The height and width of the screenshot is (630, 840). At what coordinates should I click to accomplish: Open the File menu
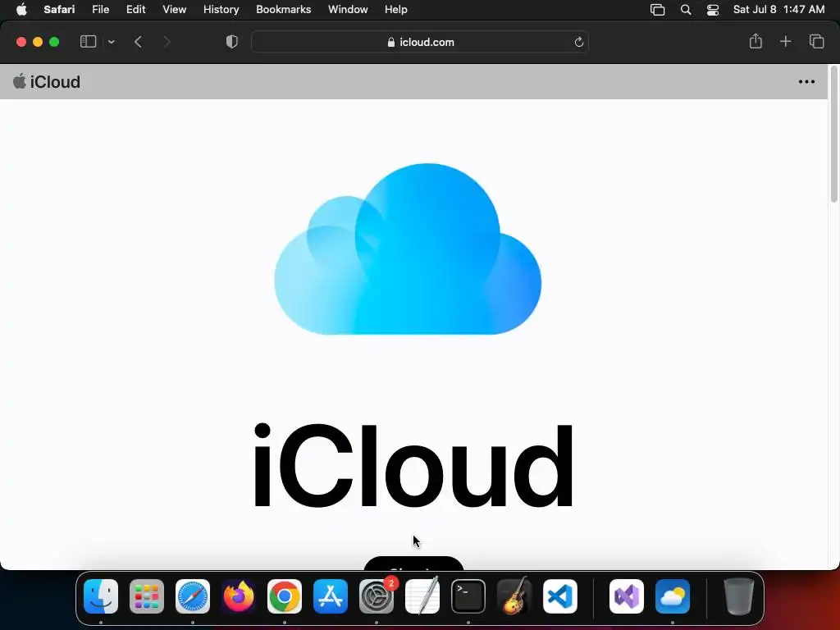click(x=100, y=10)
